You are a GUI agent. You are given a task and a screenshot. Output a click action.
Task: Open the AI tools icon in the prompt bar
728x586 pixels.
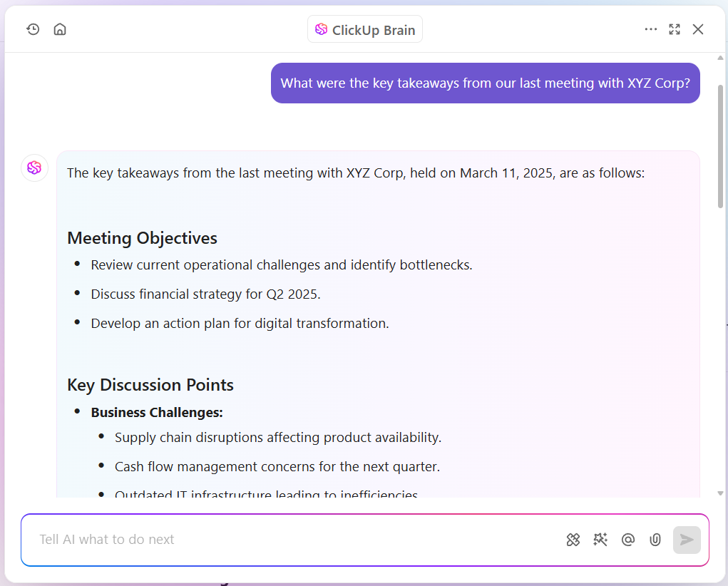573,540
